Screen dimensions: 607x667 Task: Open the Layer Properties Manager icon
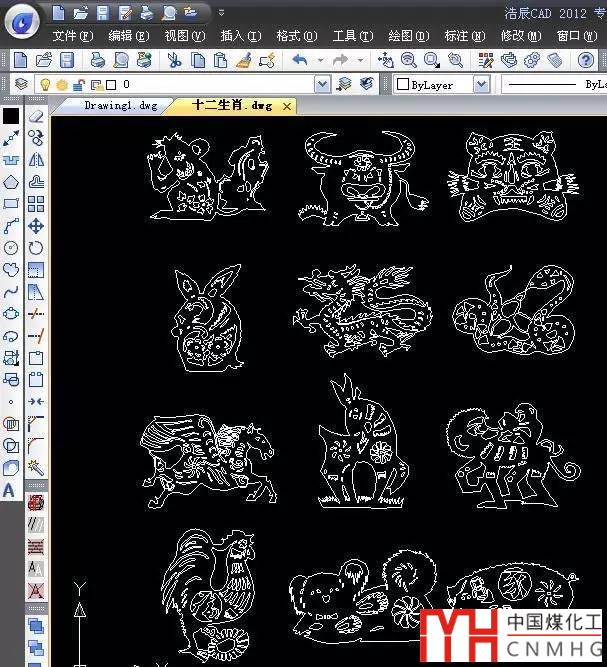(21, 84)
